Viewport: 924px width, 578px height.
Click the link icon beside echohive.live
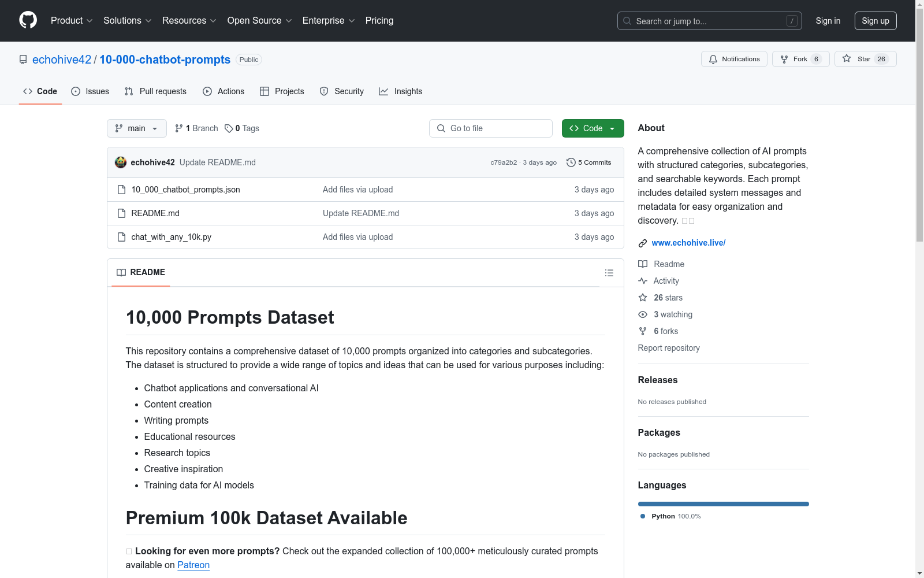(x=642, y=243)
